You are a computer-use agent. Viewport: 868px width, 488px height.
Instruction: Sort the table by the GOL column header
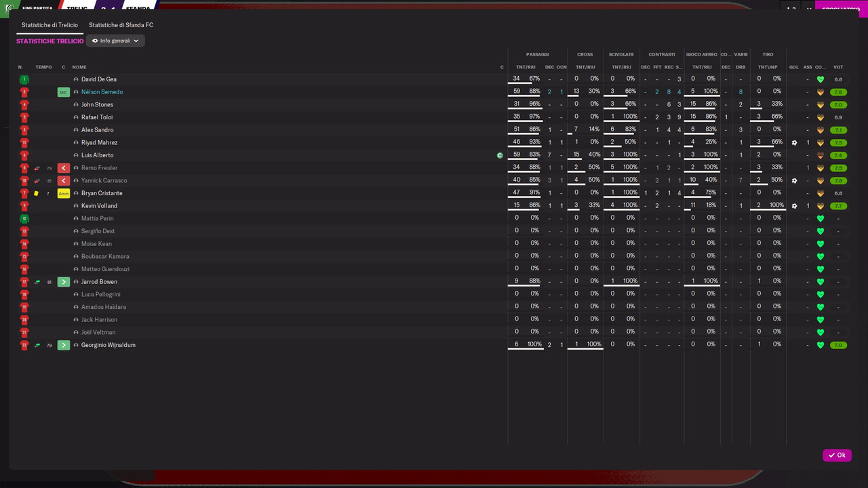click(x=794, y=67)
